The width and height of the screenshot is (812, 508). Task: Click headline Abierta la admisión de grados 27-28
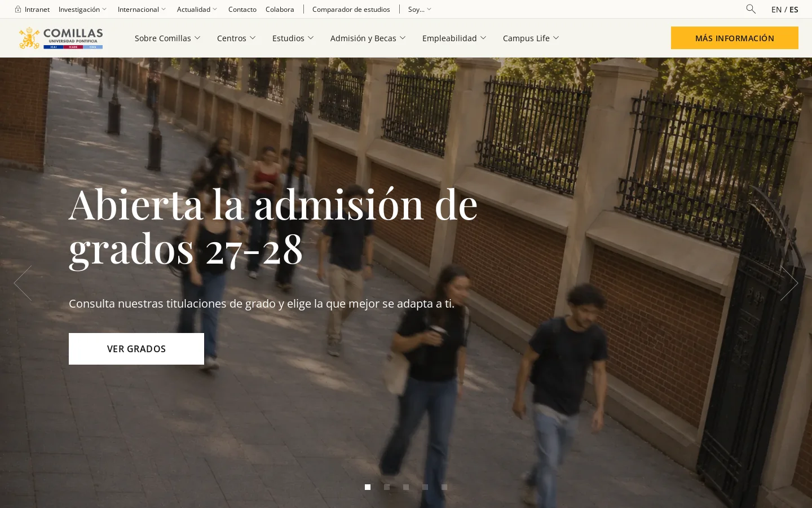(x=273, y=226)
